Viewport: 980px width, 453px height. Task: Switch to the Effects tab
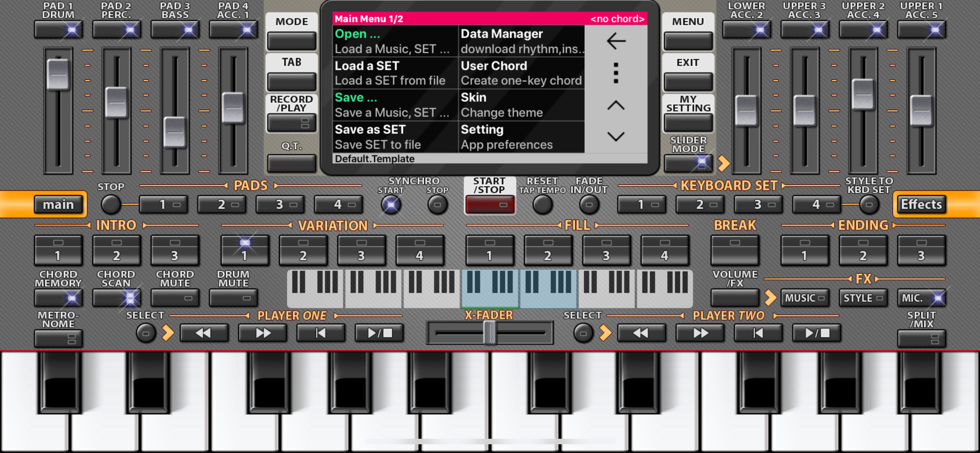coord(921,204)
